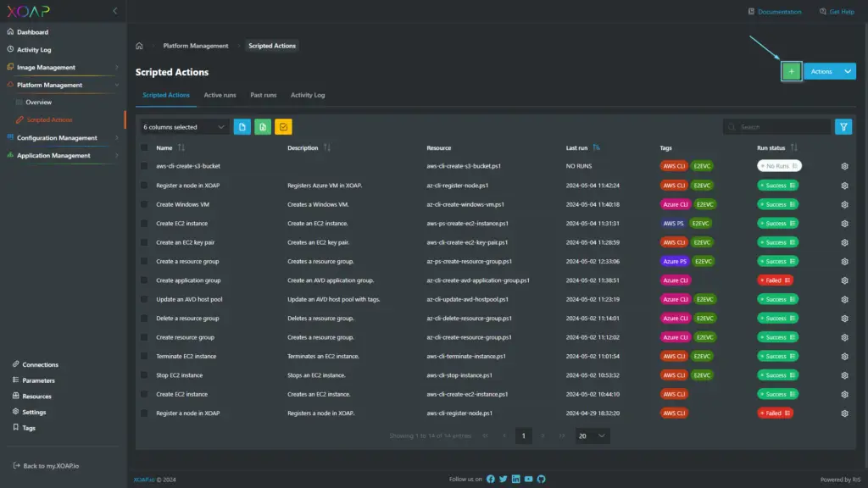Select the Scripted Actions tab
Image resolution: width=868 pixels, height=488 pixels.
[166, 95]
